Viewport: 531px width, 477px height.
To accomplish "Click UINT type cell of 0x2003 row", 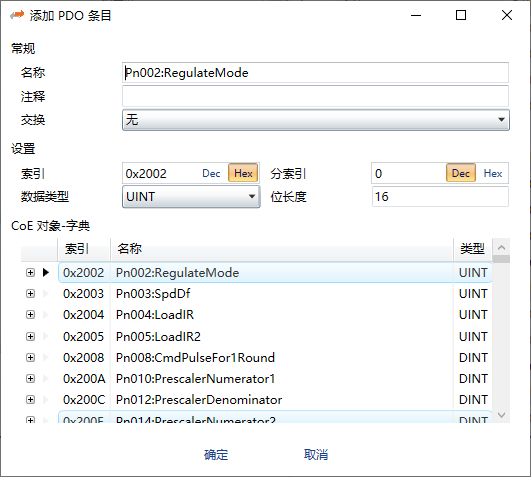I will pyautogui.click(x=473, y=294).
